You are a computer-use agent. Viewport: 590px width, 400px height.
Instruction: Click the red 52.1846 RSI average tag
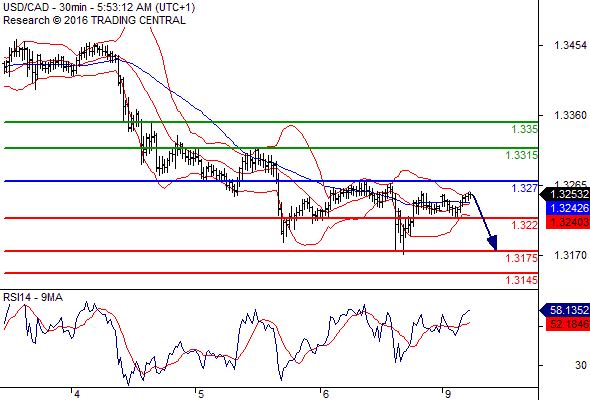[x=567, y=324]
